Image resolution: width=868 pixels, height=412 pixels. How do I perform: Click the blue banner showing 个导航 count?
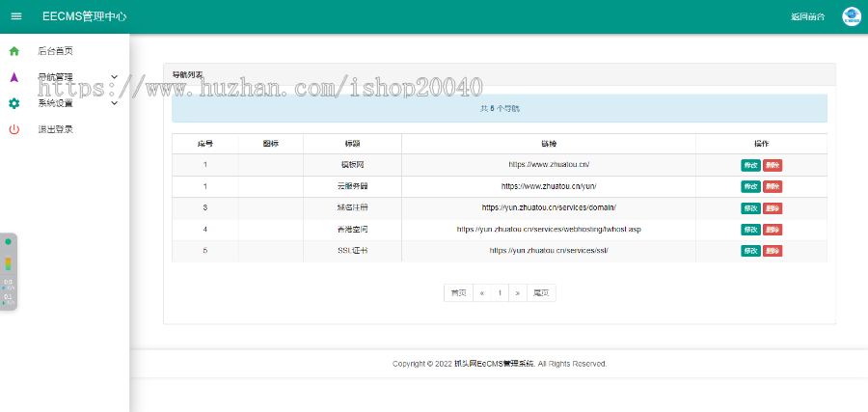coord(500,108)
